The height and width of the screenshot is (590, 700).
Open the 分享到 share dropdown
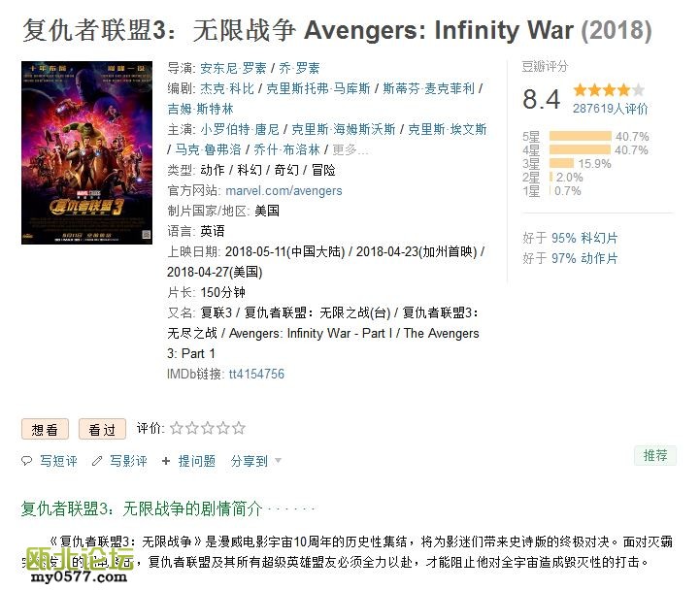tap(255, 461)
